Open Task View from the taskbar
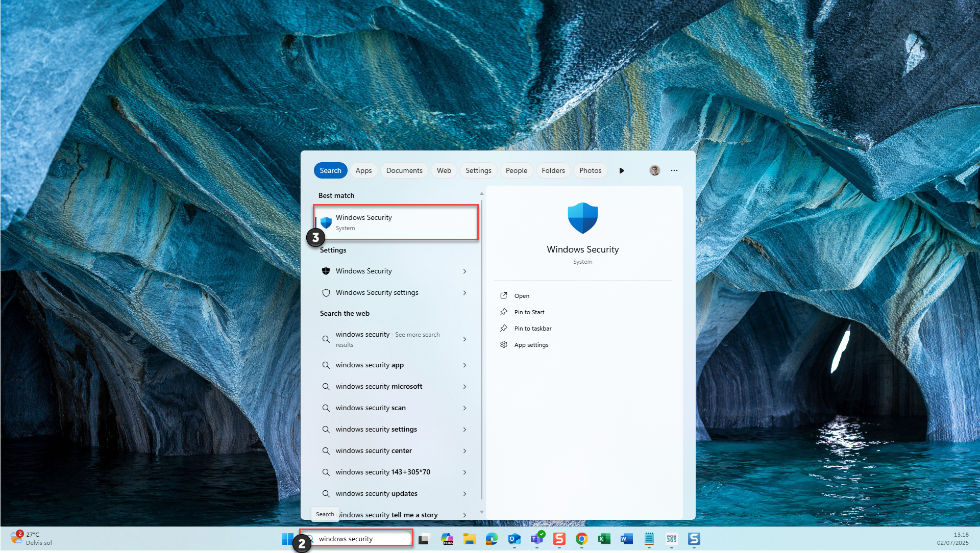The image size is (980, 553). (424, 539)
